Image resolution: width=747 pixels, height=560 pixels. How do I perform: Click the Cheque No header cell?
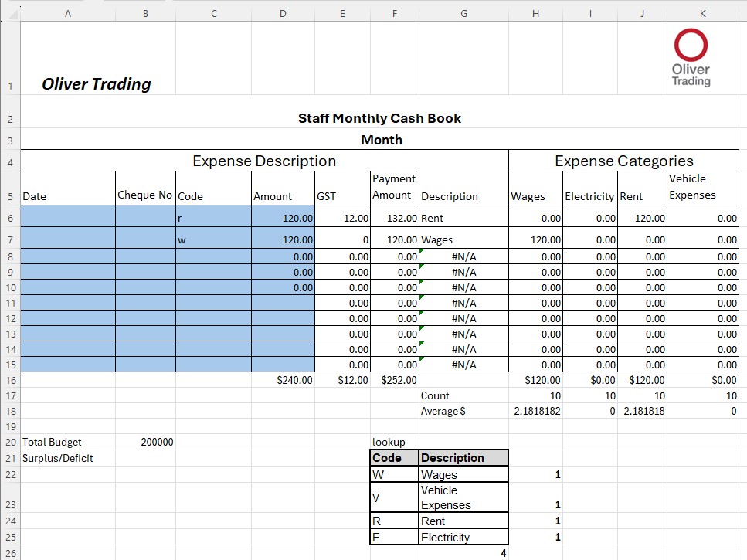pyautogui.click(x=145, y=188)
